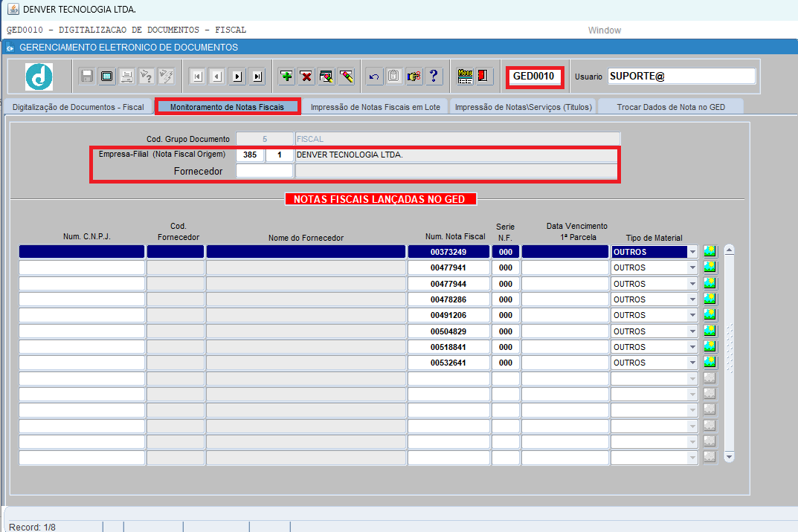Open Impressão de Notas\Serviços (Titulos) tab

[x=523, y=107]
